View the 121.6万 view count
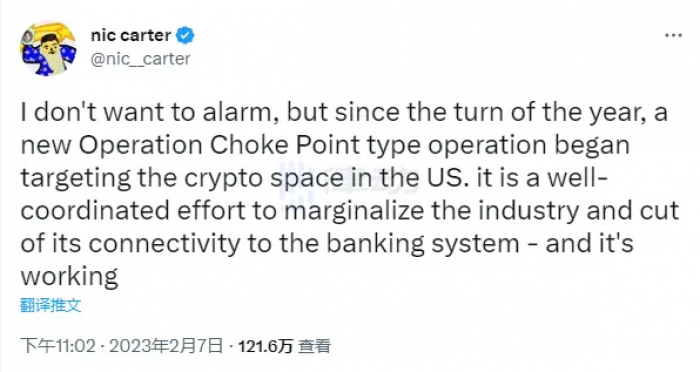The height and width of the screenshot is (372, 700). click(x=265, y=346)
